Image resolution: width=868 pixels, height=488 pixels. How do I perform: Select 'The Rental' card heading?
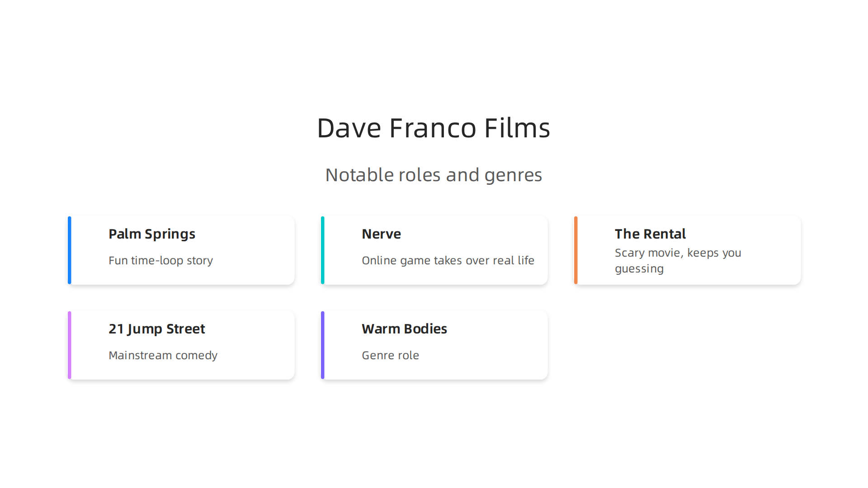pos(650,234)
